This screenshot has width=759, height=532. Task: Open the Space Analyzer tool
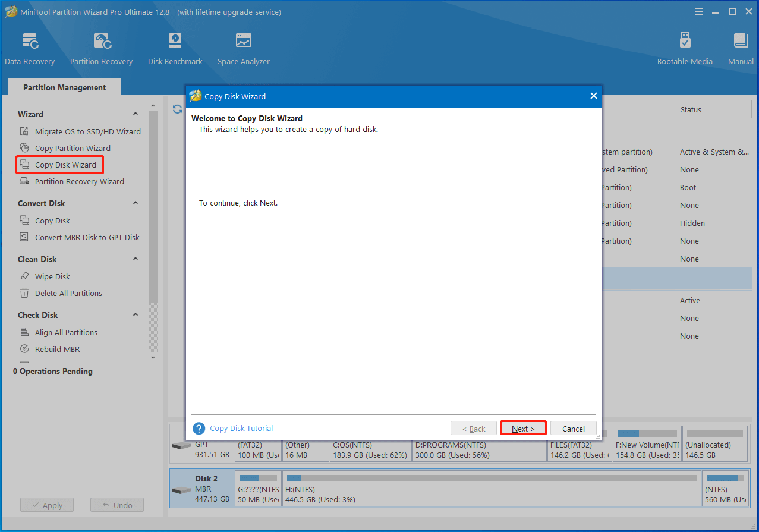244,49
